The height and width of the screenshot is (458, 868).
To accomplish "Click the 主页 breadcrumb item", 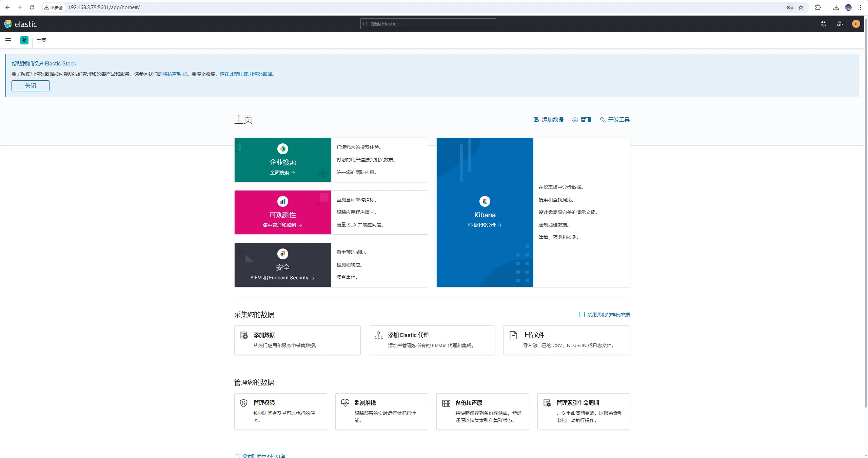I will [41, 40].
